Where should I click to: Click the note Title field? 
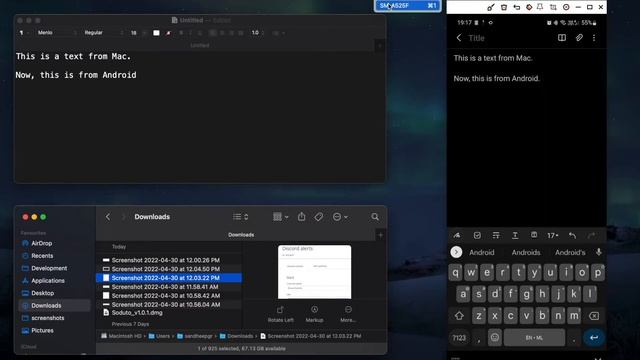476,38
